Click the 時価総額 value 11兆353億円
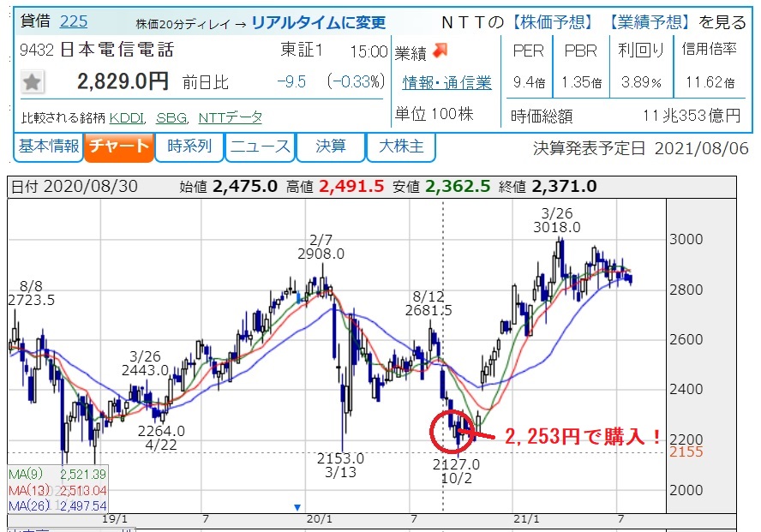 pyautogui.click(x=692, y=116)
